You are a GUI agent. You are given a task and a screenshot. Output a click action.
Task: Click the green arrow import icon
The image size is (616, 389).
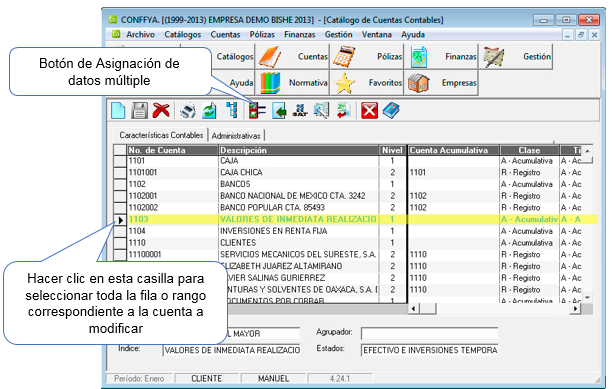click(279, 110)
